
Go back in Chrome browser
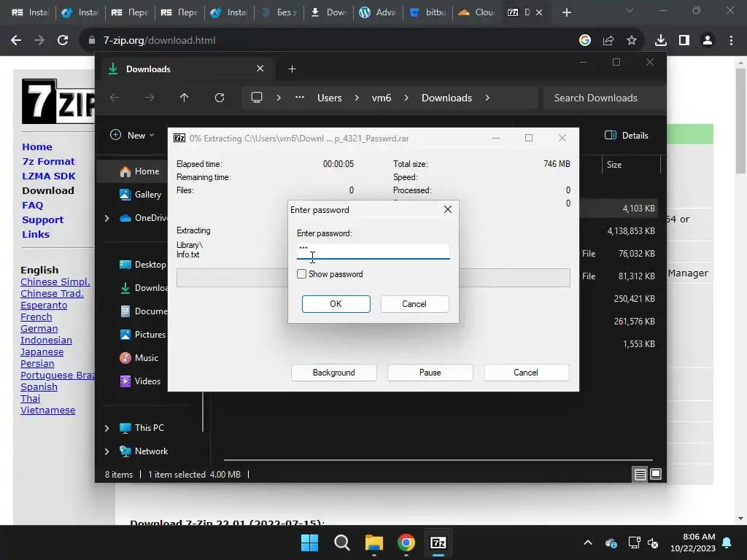coord(16,41)
